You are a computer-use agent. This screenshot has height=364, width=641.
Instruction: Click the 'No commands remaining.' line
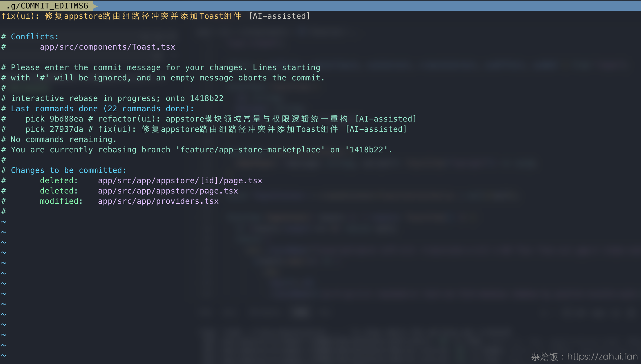[x=59, y=139]
